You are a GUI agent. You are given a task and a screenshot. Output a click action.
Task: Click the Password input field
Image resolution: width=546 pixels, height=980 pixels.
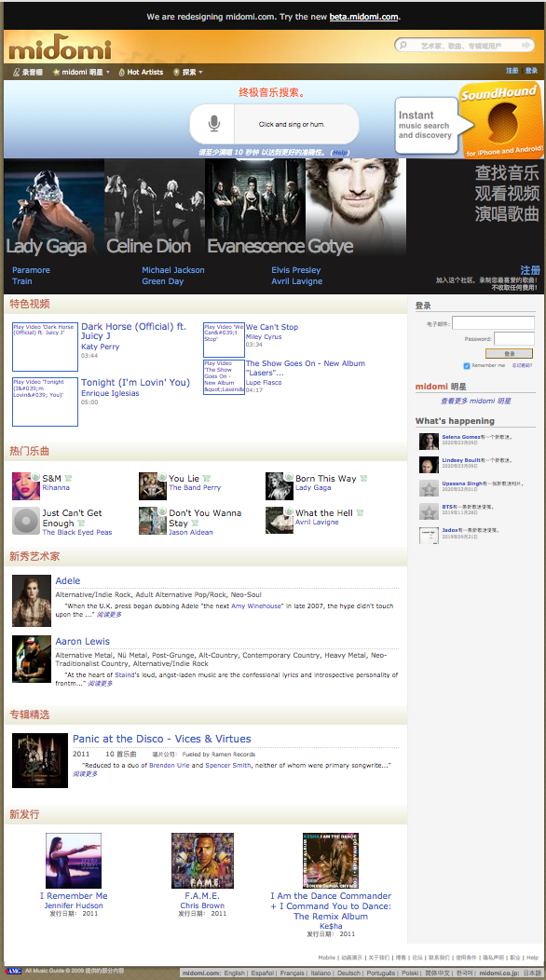coord(514,339)
